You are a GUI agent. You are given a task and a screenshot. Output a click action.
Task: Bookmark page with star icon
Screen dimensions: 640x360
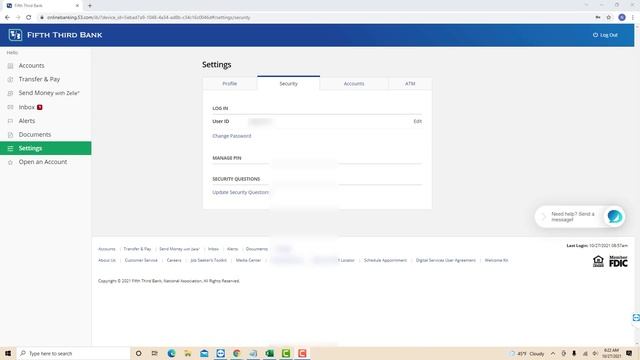click(609, 18)
